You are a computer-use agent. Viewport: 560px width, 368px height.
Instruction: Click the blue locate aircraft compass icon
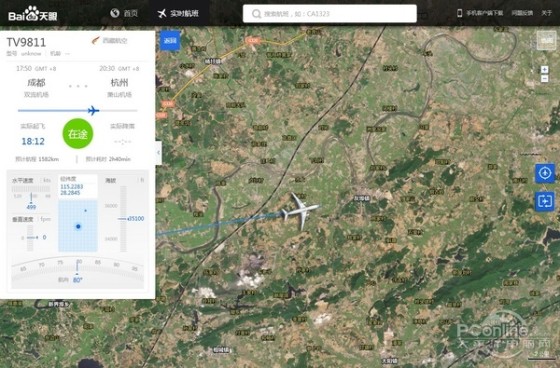pyautogui.click(x=545, y=173)
